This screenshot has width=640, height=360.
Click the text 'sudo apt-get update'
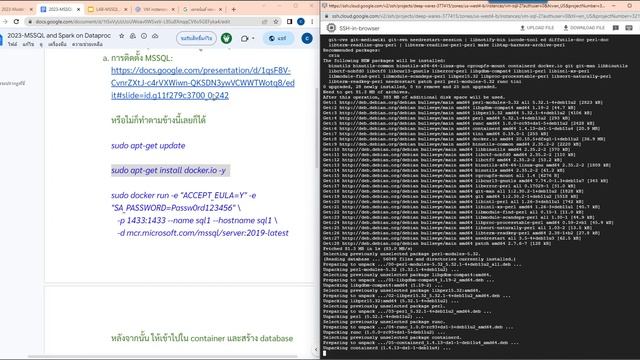148,145
